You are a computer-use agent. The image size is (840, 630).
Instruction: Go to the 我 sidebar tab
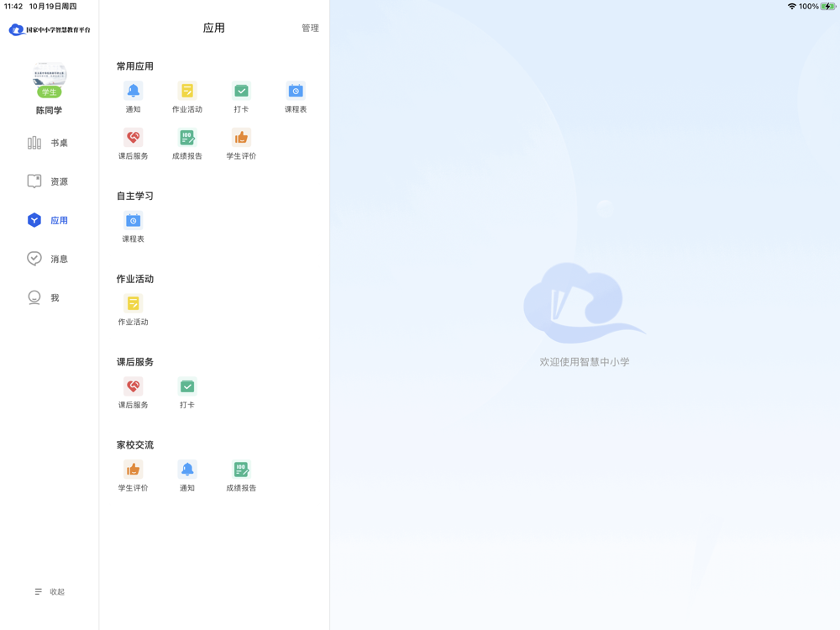pos(44,297)
